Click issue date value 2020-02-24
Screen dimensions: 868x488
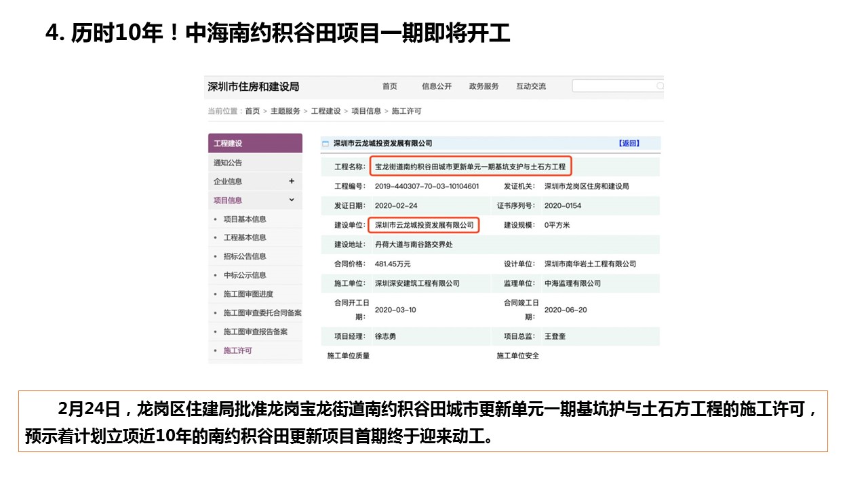[396, 205]
